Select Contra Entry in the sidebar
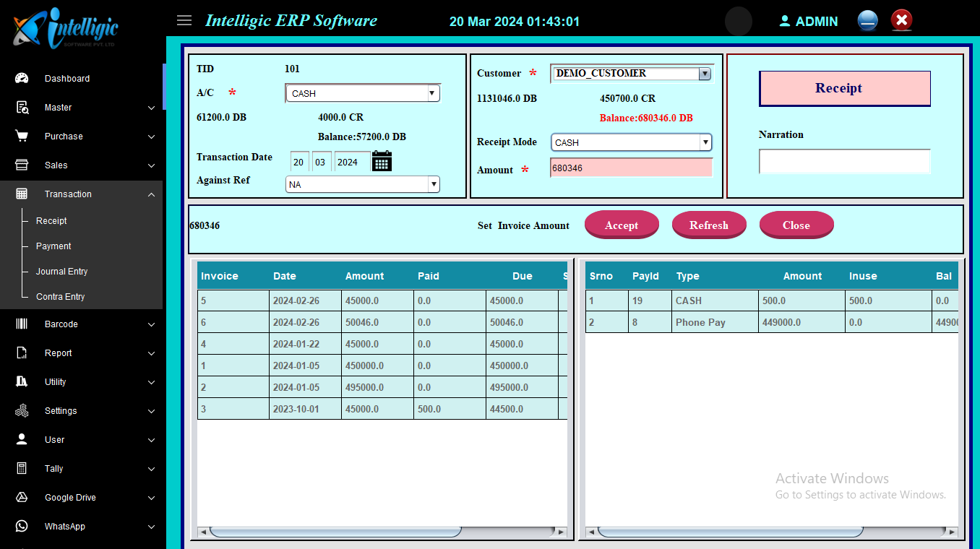980x549 pixels. click(x=61, y=297)
